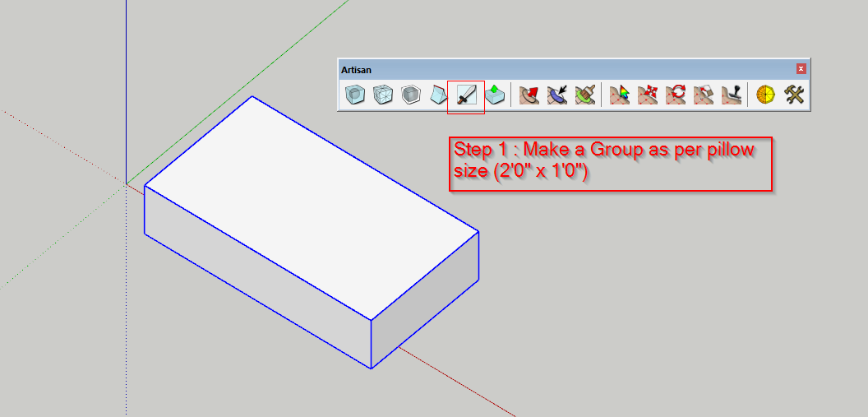Close the Artisan toolbar
The width and height of the screenshot is (868, 417).
[x=801, y=69]
